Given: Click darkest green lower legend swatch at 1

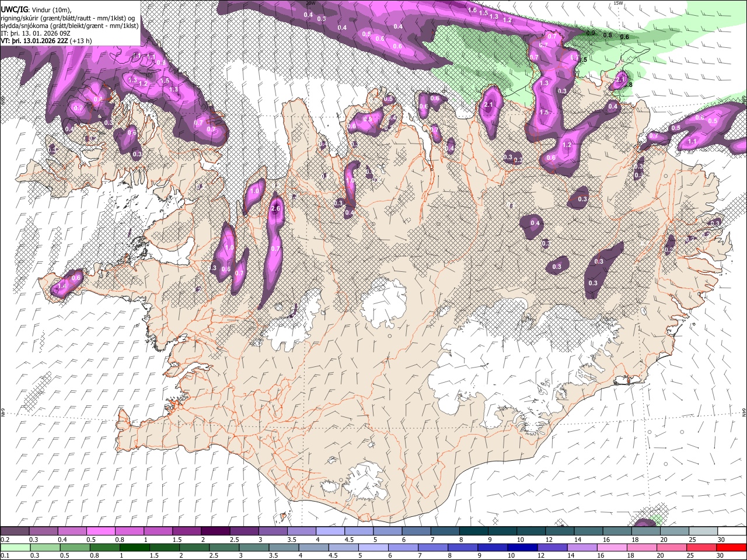Looking at the screenshot, I should 134,547.
